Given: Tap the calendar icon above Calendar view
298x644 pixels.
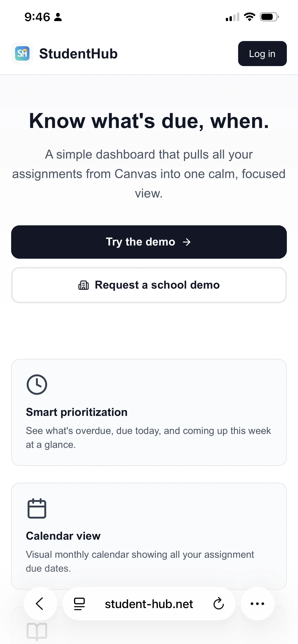Looking at the screenshot, I should pyautogui.click(x=37, y=509).
